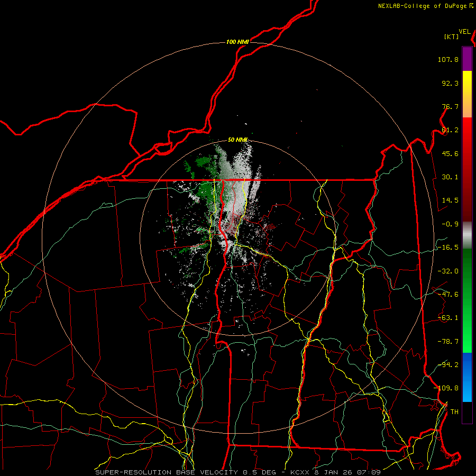Click the TH threshold label

tap(454, 412)
